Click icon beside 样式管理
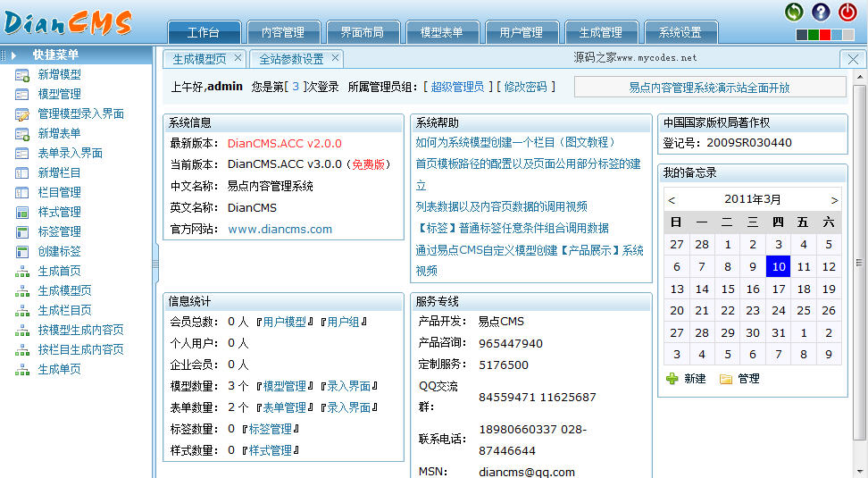Screen dimensions: 868x478 coord(22,212)
